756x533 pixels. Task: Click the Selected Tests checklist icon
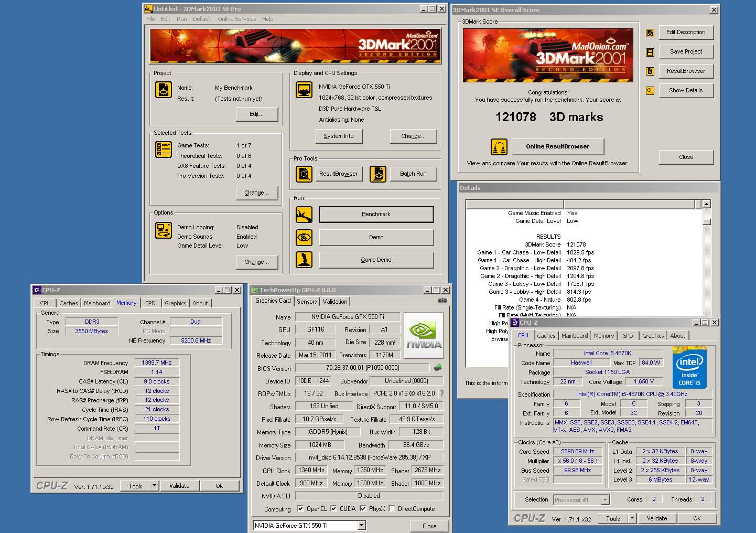(164, 150)
